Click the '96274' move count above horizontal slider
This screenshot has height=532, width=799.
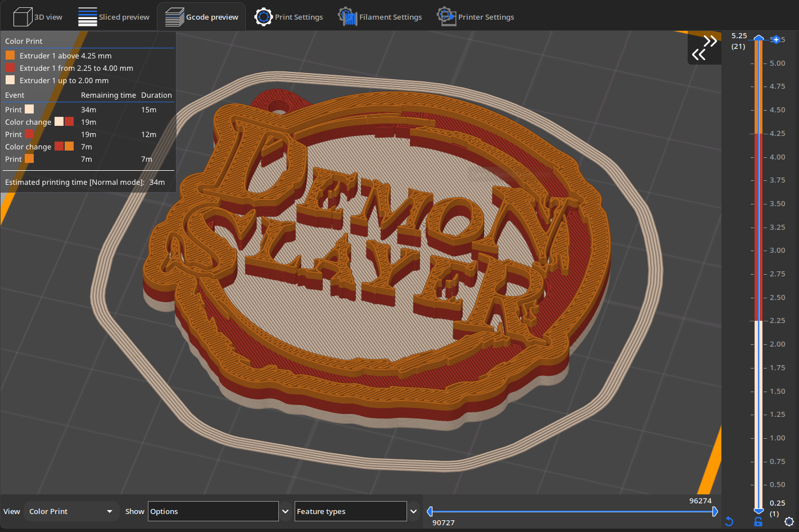[x=701, y=501]
